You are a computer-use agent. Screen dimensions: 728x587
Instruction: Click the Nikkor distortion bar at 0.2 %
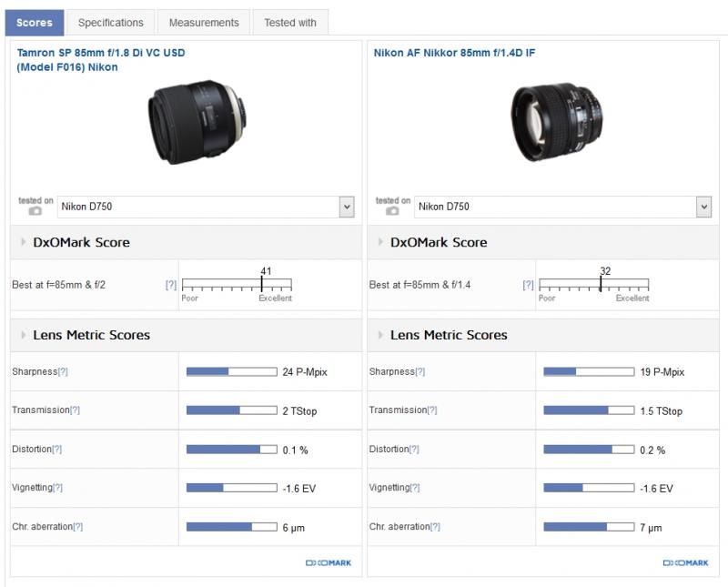click(589, 449)
